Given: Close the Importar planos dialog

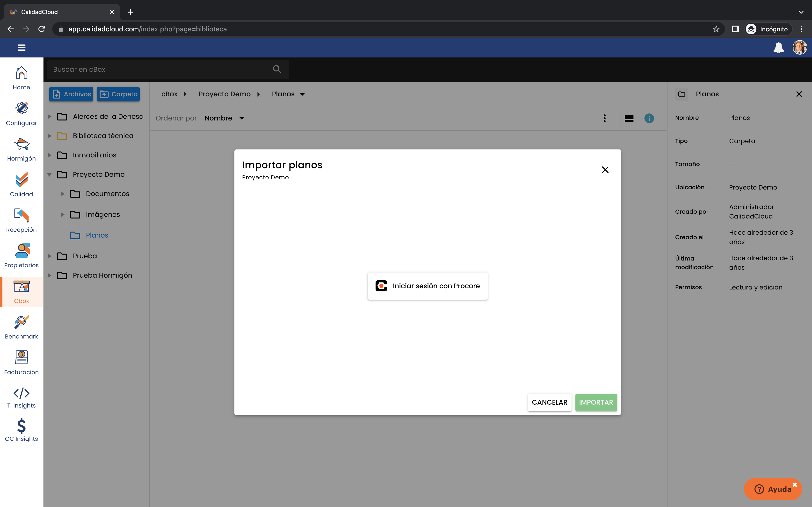Looking at the screenshot, I should pyautogui.click(x=605, y=170).
